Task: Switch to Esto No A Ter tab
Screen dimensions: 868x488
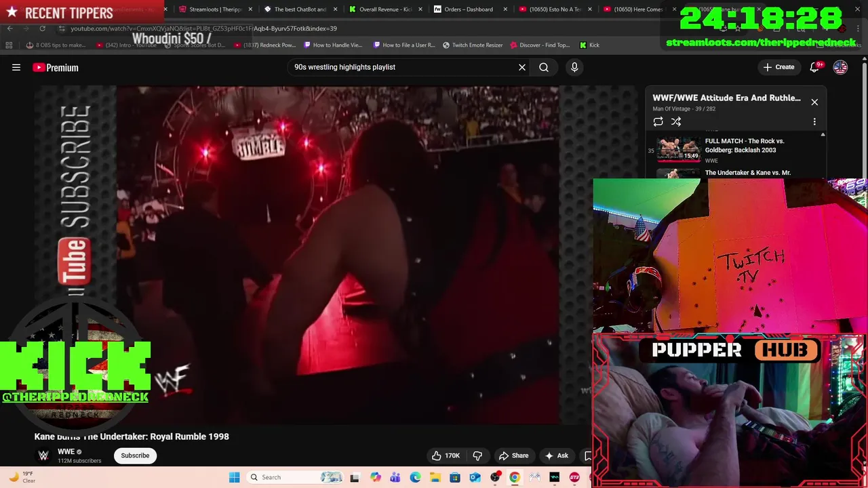Action: pyautogui.click(x=551, y=9)
